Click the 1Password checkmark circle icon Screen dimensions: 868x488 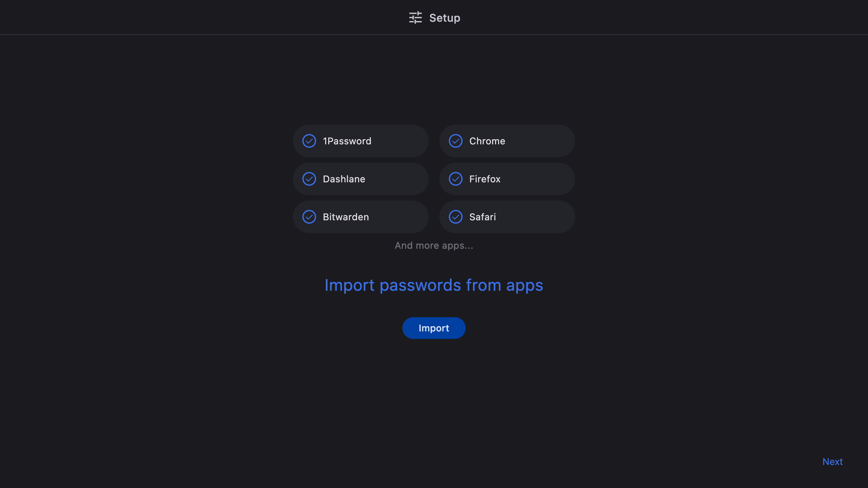(x=309, y=141)
